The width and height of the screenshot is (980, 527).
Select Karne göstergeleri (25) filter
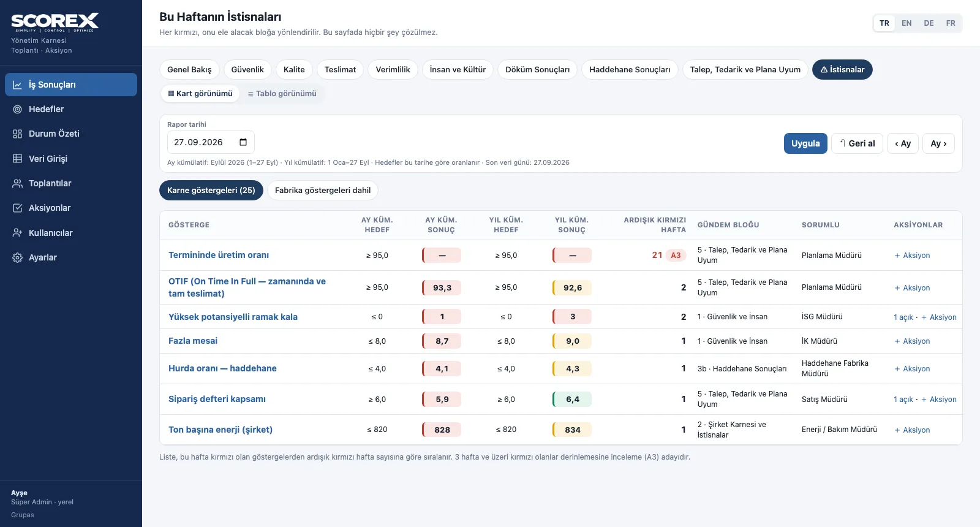tap(211, 191)
